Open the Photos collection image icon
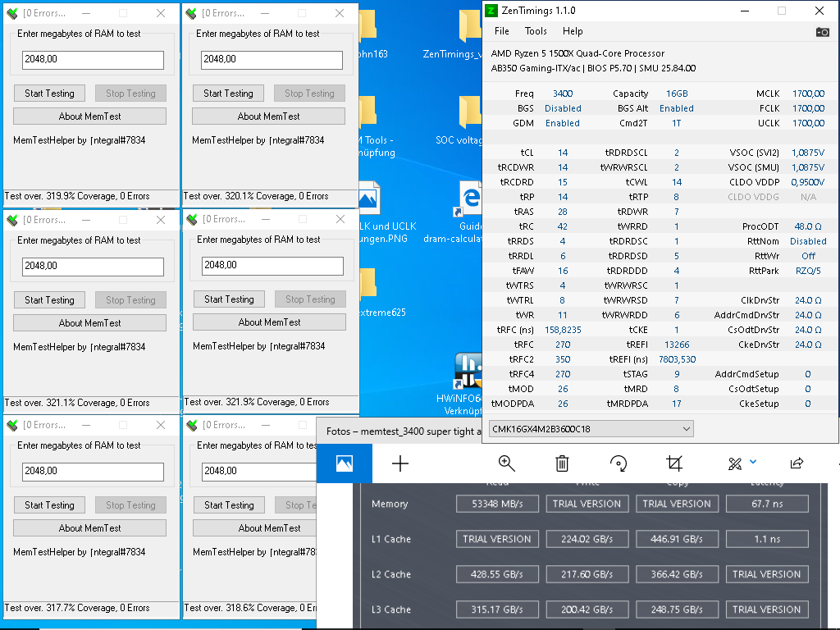The height and width of the screenshot is (630, 840). tap(345, 463)
